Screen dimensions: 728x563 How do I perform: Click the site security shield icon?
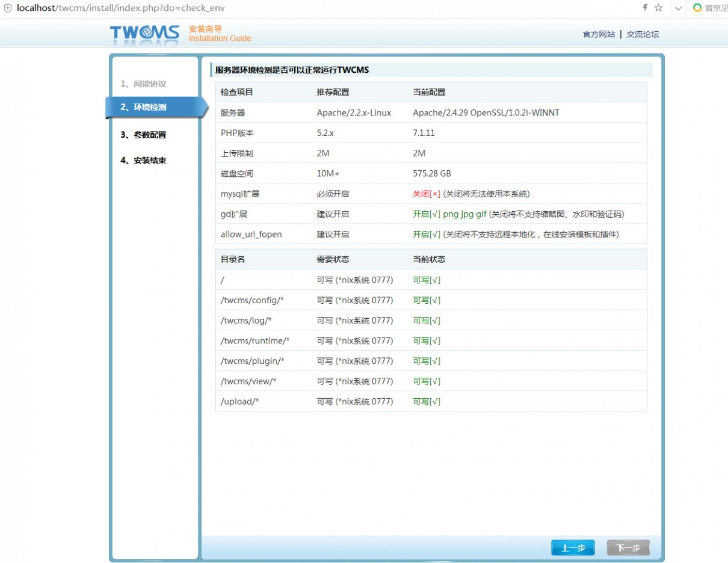(8, 8)
